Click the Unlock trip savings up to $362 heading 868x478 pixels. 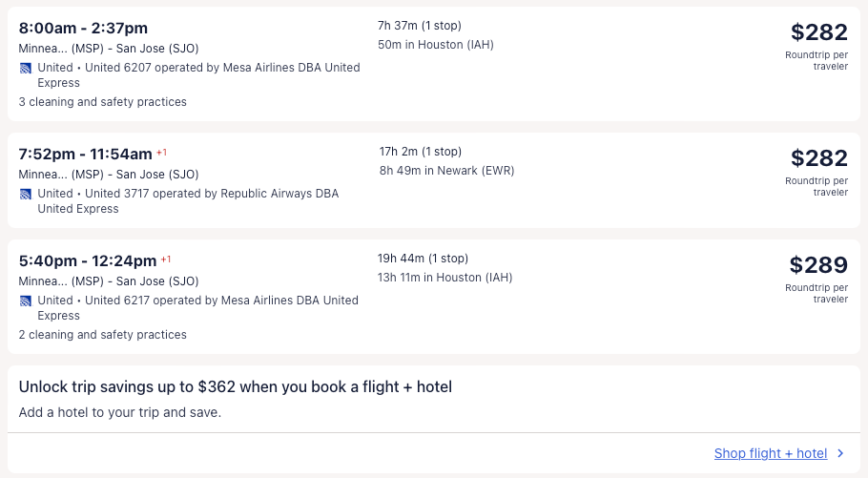pos(235,387)
